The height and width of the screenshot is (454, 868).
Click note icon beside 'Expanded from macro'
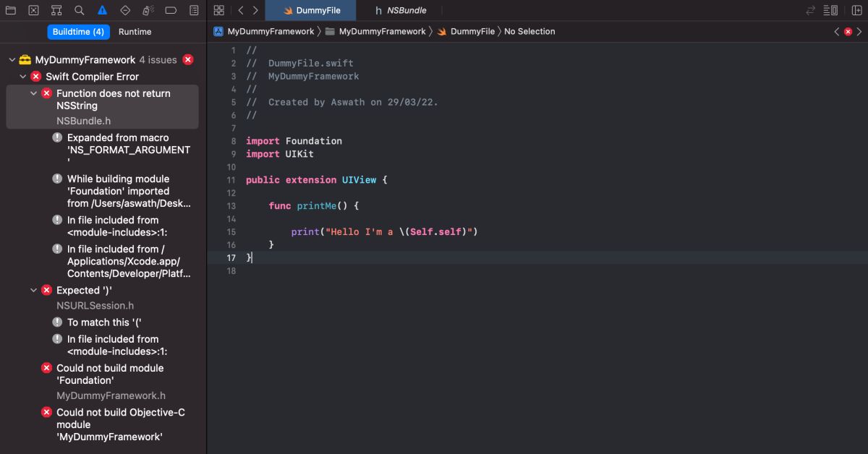click(57, 137)
